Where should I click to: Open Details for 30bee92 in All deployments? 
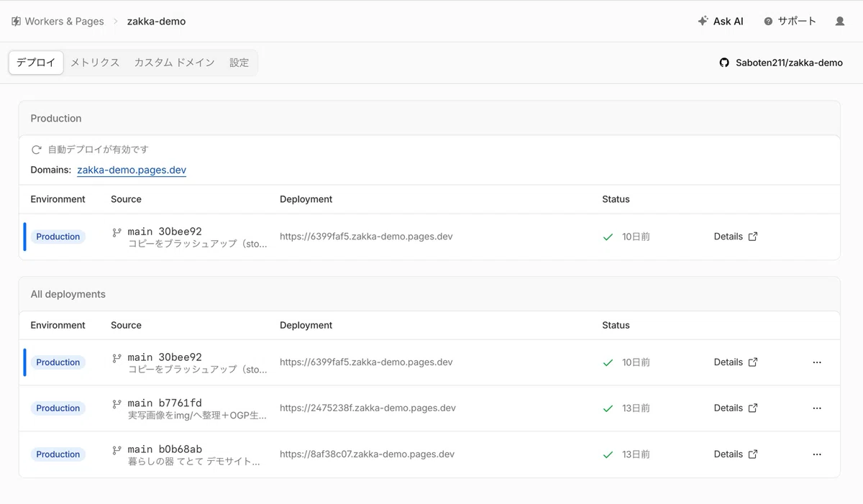[x=728, y=362]
